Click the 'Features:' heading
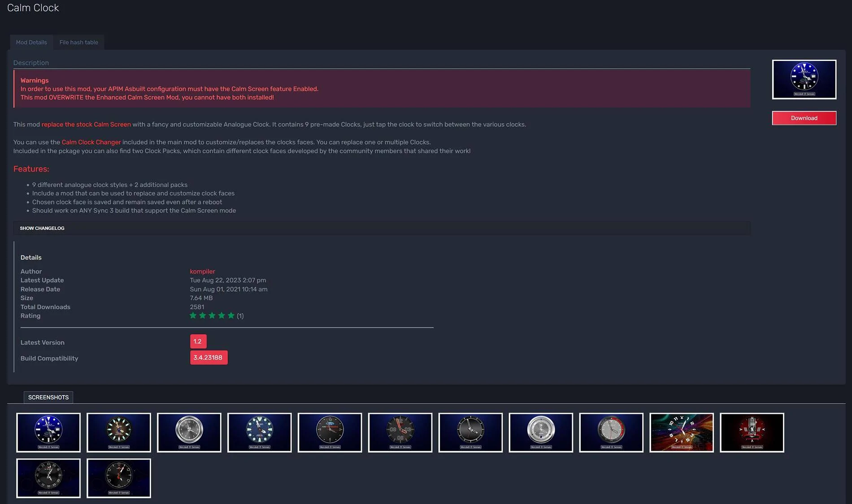This screenshot has width=852, height=504. coord(31,169)
